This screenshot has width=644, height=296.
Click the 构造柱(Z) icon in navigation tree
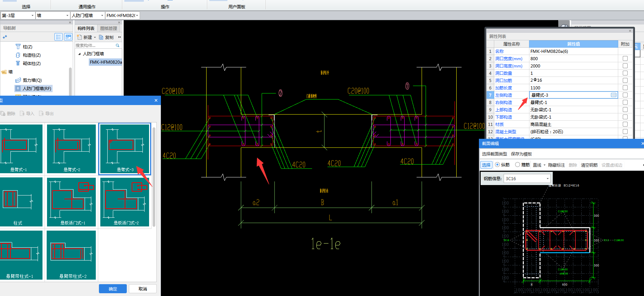pos(18,55)
